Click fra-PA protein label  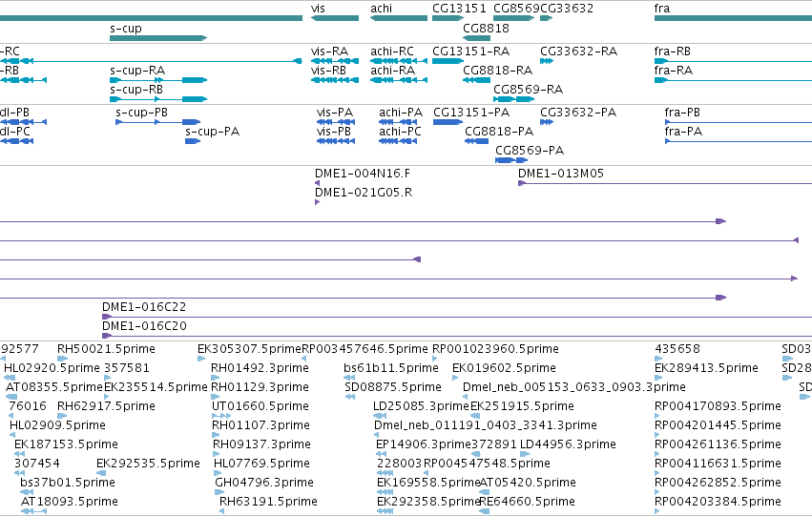683,132
